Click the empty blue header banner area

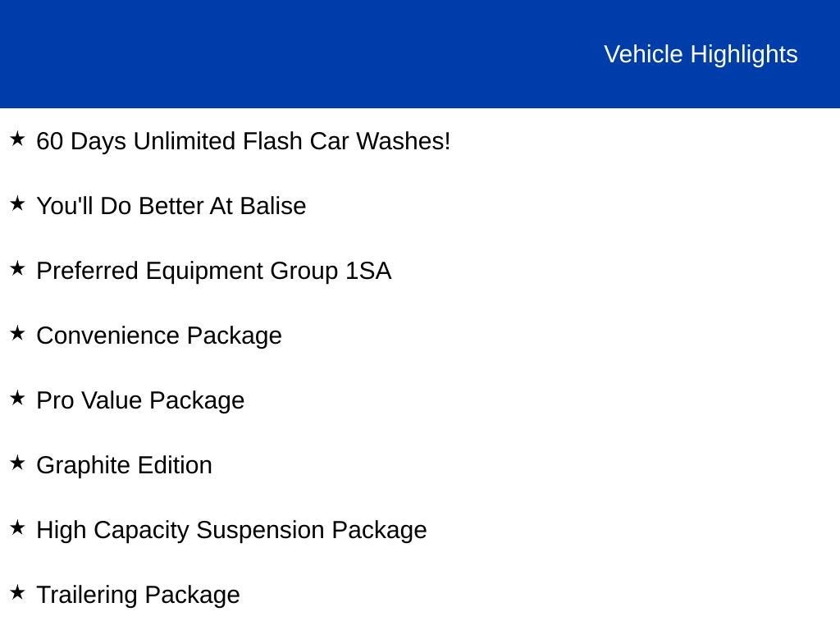click(287, 54)
